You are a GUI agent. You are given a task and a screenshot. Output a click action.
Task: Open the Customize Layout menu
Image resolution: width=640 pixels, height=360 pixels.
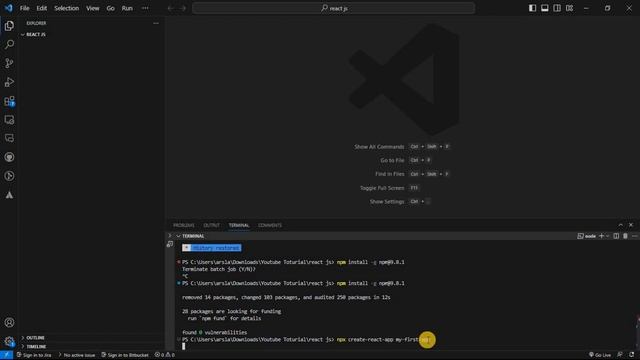coord(569,8)
